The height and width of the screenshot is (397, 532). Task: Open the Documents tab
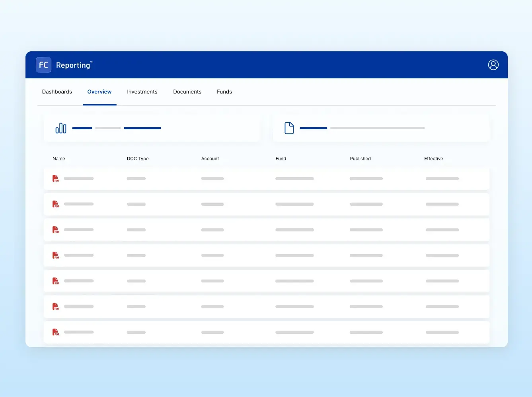pos(187,92)
